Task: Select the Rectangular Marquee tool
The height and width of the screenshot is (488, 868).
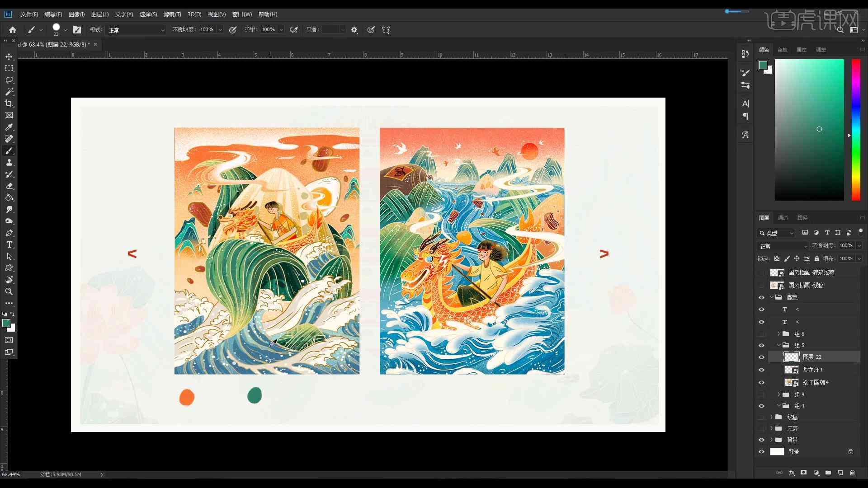Action: click(9, 68)
